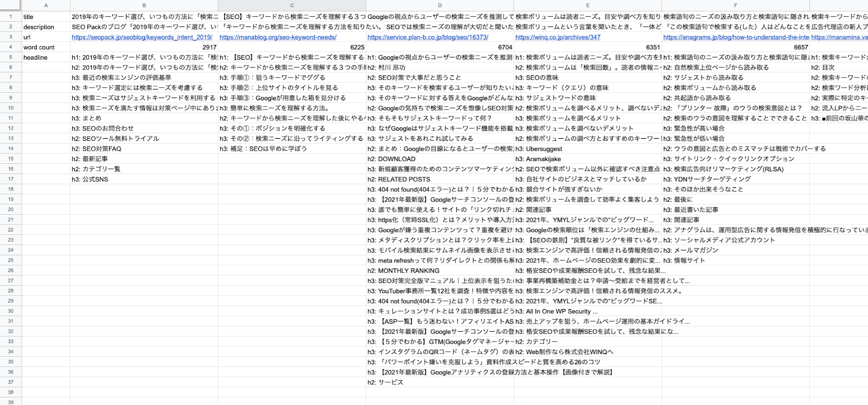Image resolution: width=868 pixels, height=405 pixels.
Task: Select cell "h3: Aramakijake"
Action: [588, 159]
